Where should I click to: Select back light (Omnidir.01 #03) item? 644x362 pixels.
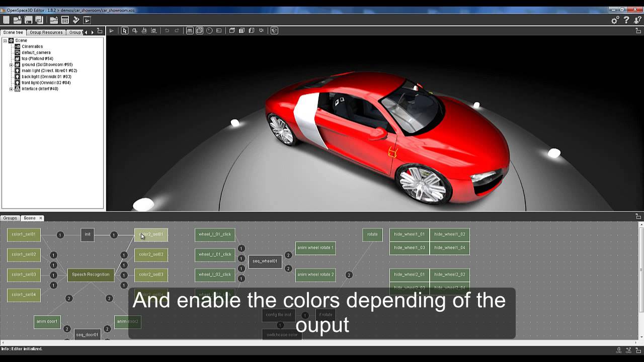(x=46, y=76)
